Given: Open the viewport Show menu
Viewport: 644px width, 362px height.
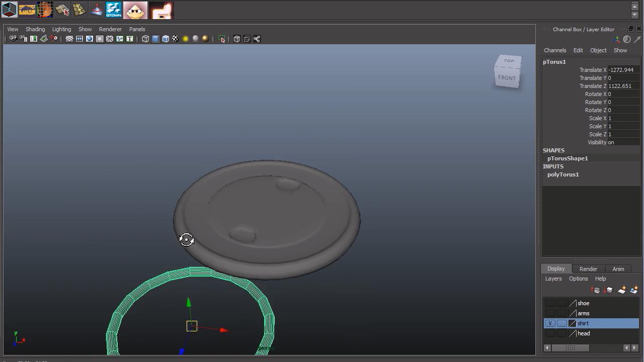Looking at the screenshot, I should coord(85,29).
